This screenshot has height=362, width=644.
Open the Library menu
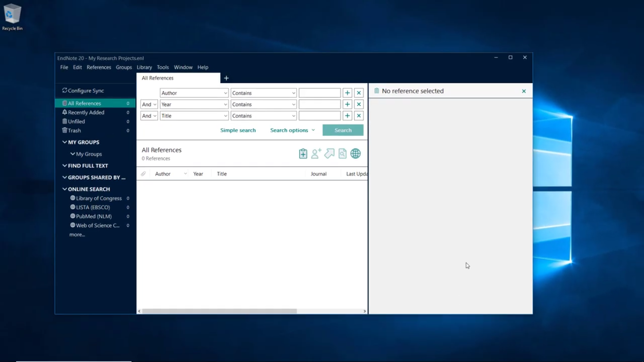pos(144,67)
